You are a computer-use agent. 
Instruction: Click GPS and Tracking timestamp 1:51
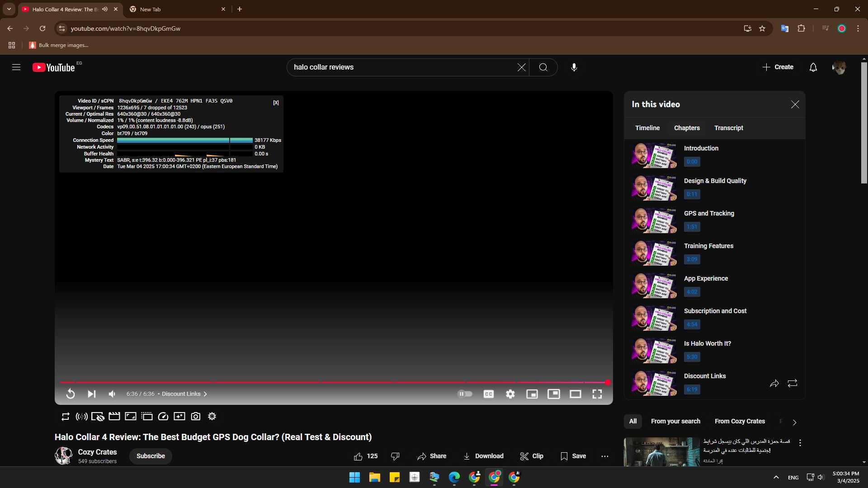pyautogui.click(x=692, y=227)
